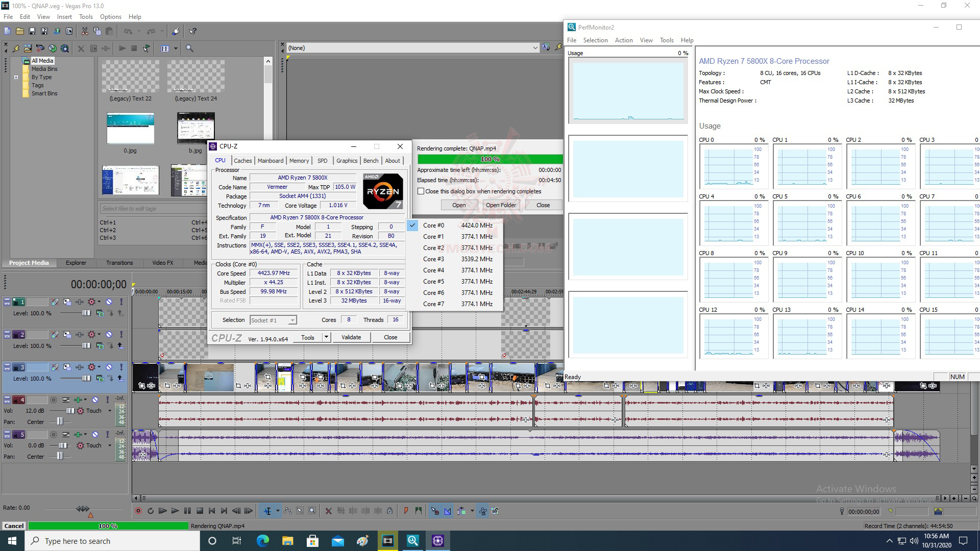Click the What's This Help cursor icon
The width and height of the screenshot is (980, 551).
pos(193,31)
